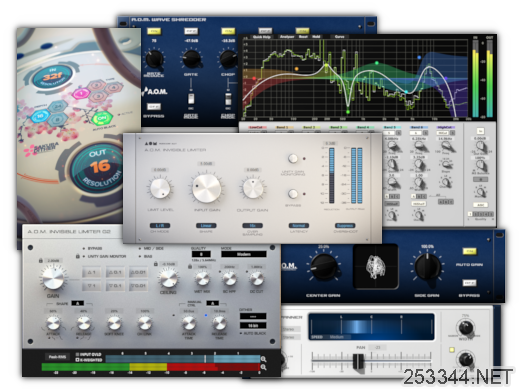Open the Mode dropdown showing Modern
Screen dimensions: 519x389
click(x=244, y=254)
